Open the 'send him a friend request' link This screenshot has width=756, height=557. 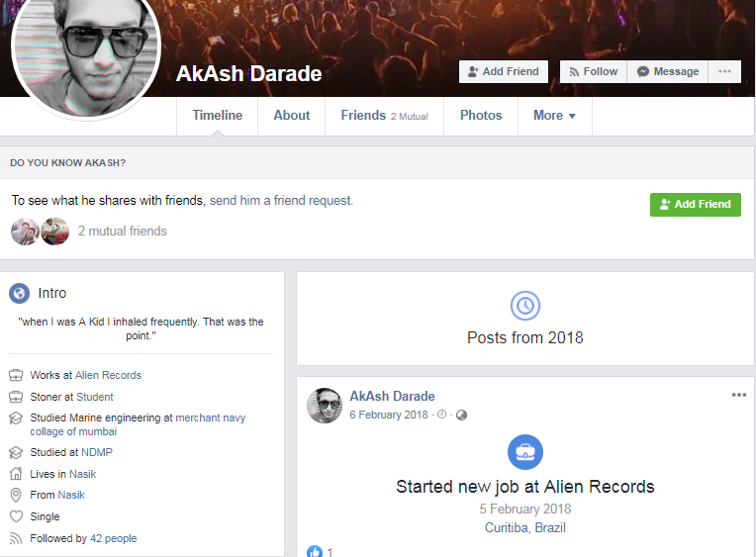(281, 200)
